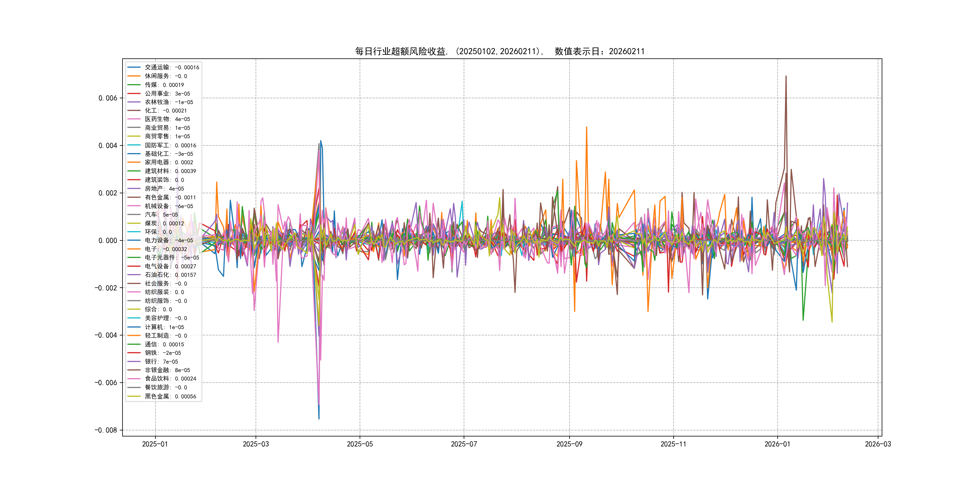Screen dimensions: 980x490
Task: Click the 0.006 y-axis tick label
Action: point(108,98)
